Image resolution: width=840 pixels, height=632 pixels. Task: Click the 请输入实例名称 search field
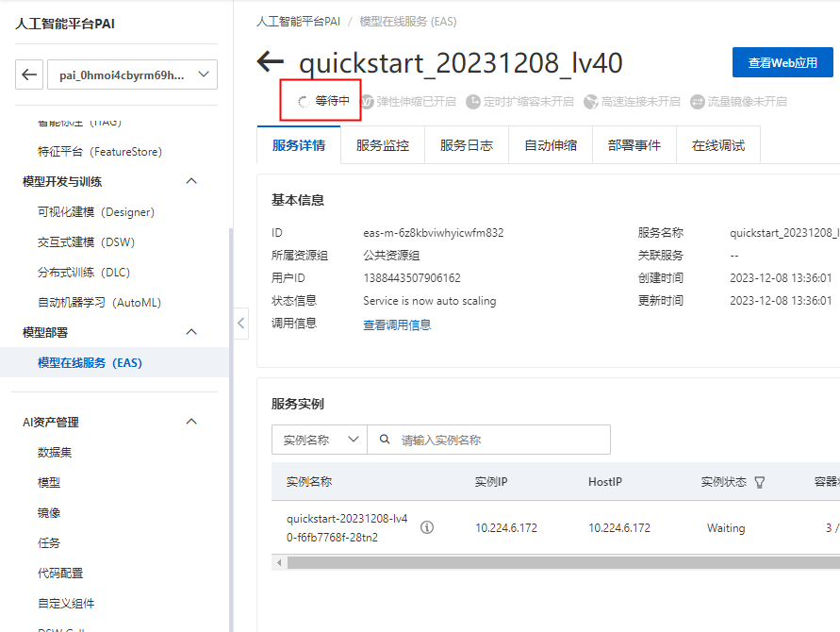click(488, 440)
